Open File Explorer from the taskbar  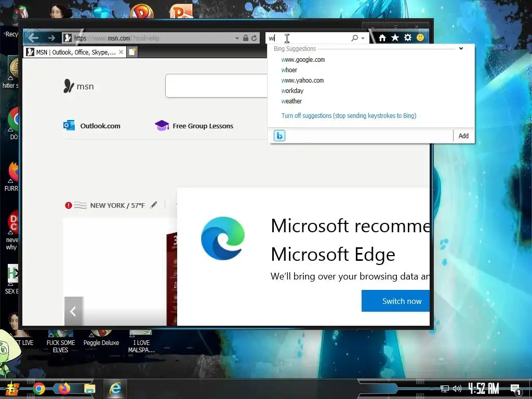tap(89, 389)
